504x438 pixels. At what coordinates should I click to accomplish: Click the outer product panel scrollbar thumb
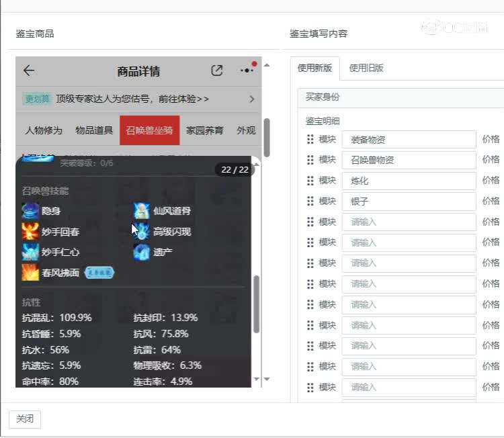(267, 138)
